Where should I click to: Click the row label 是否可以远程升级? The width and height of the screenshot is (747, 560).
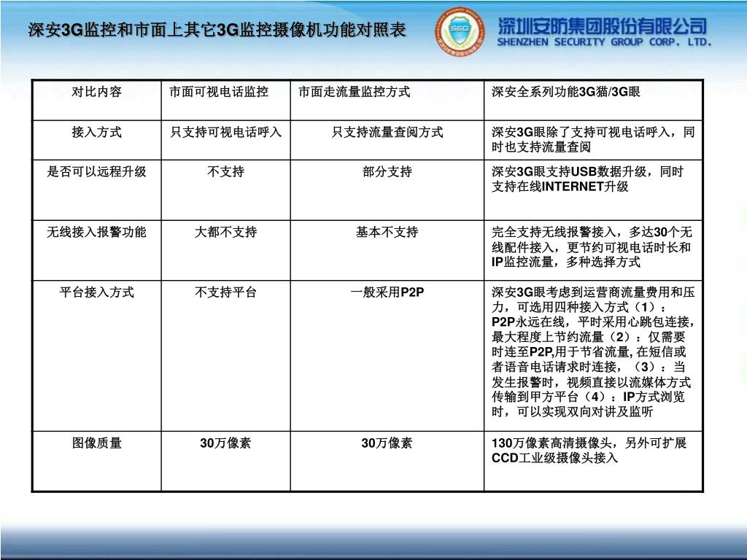click(97, 171)
